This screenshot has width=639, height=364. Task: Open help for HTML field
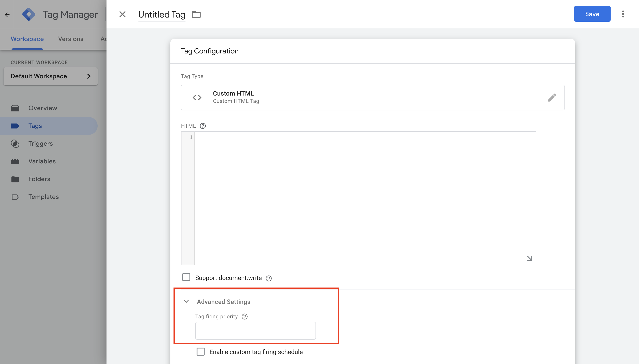pyautogui.click(x=203, y=126)
